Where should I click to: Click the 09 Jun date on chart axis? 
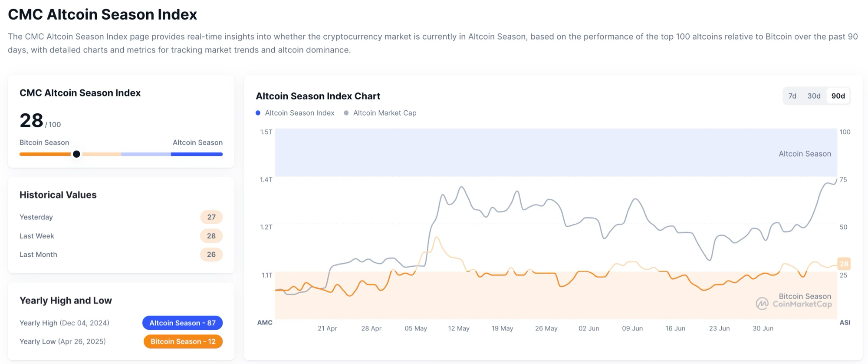click(632, 328)
